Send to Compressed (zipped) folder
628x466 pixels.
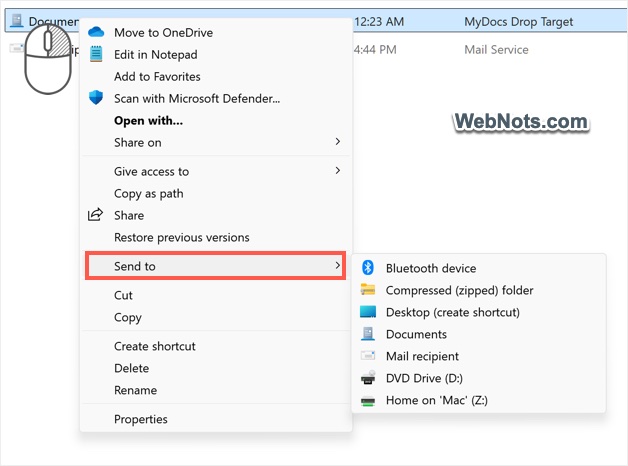pyautogui.click(x=479, y=290)
